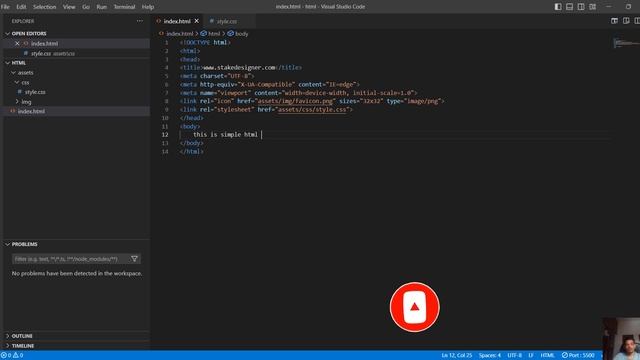The image size is (640, 360).
Task: Toggle secondary side bar layout icon
Action: [581, 7]
